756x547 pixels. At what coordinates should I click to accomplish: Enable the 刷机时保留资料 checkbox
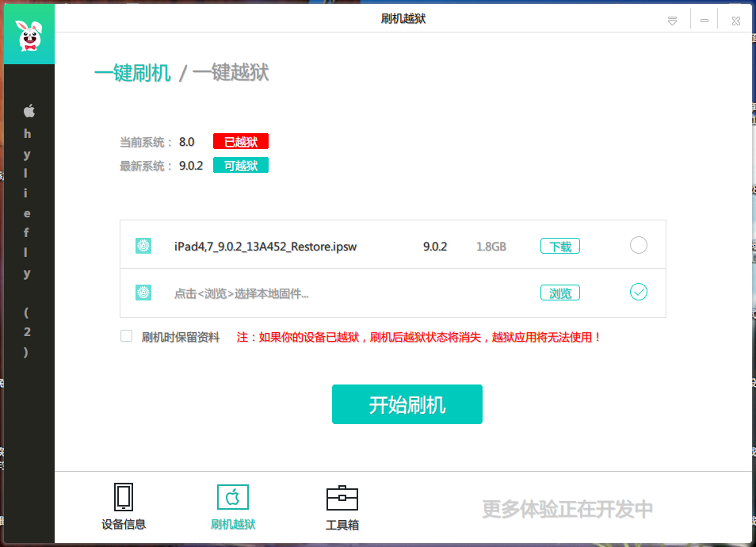tap(126, 335)
